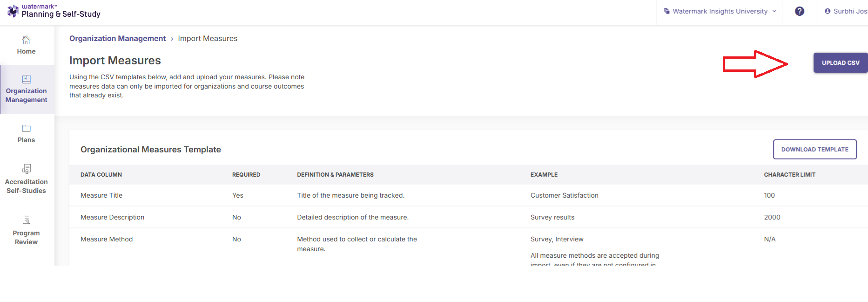Click the Upload CSV button
Screen dimensions: 868x302
(840, 63)
